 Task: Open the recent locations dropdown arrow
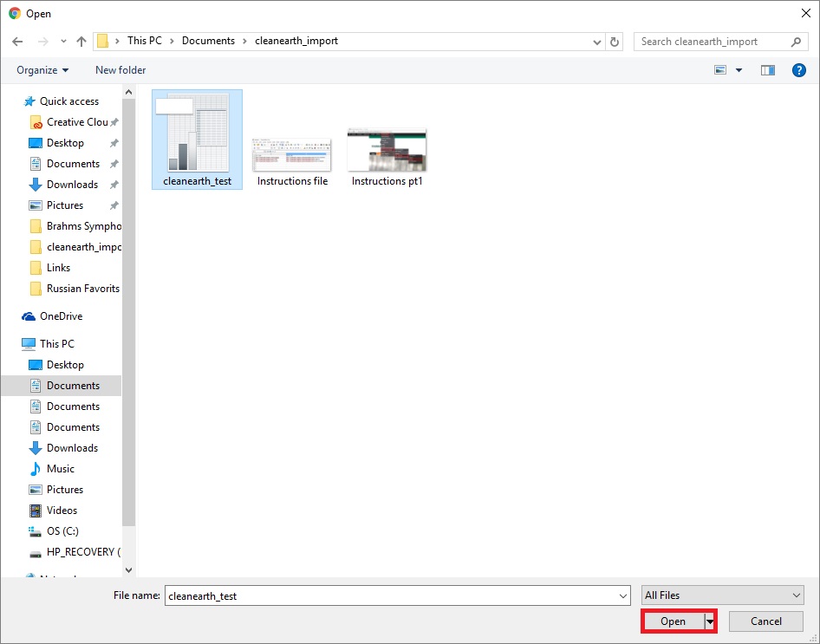pos(63,42)
